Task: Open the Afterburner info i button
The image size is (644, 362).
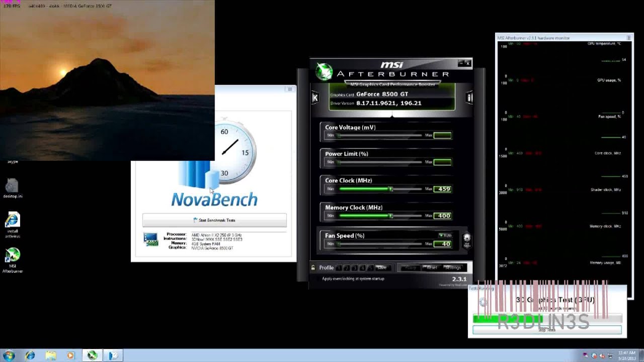Action: pos(469,98)
